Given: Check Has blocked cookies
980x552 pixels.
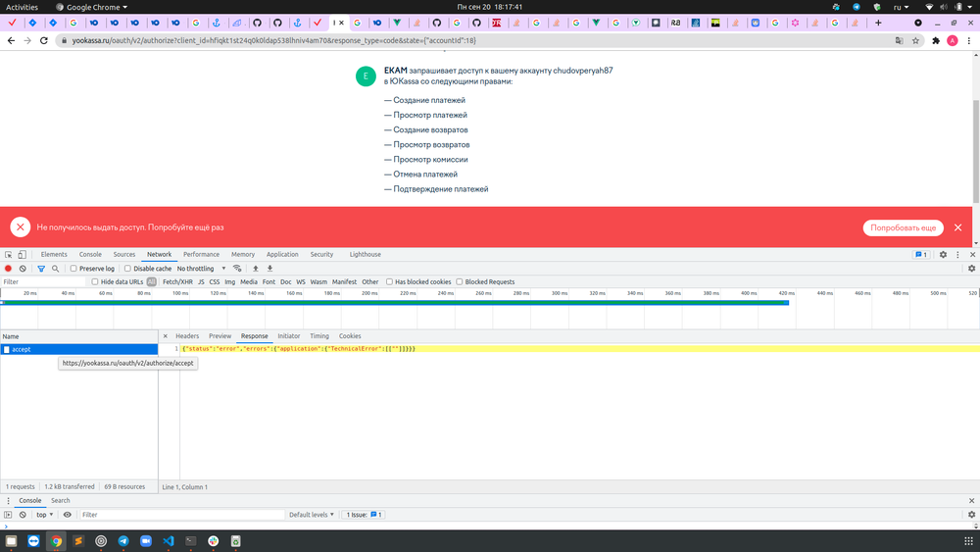Looking at the screenshot, I should pos(389,282).
